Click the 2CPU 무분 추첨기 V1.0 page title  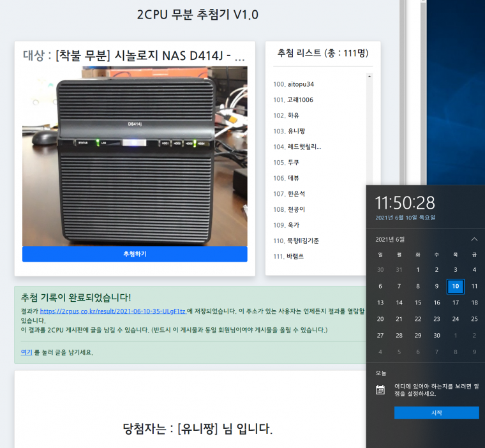[x=198, y=15]
